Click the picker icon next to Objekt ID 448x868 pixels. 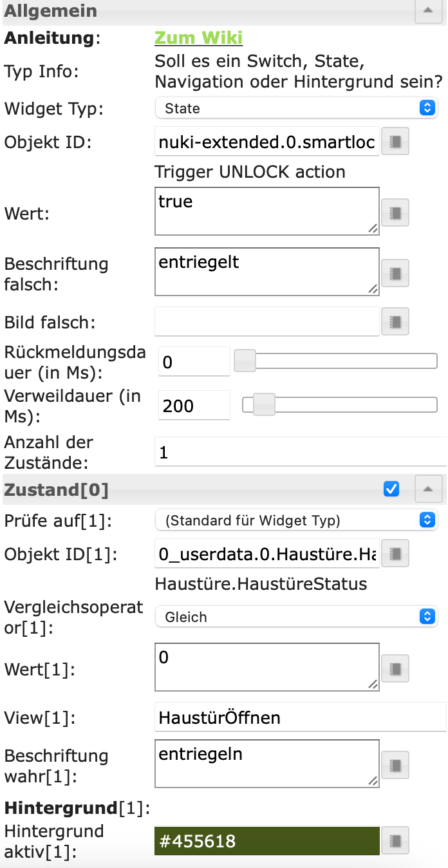[396, 142]
